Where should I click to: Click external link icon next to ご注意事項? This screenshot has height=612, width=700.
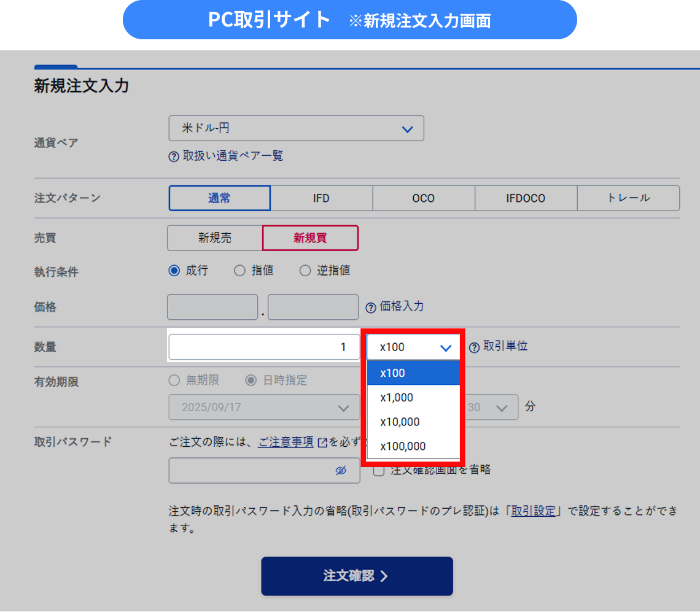(323, 443)
